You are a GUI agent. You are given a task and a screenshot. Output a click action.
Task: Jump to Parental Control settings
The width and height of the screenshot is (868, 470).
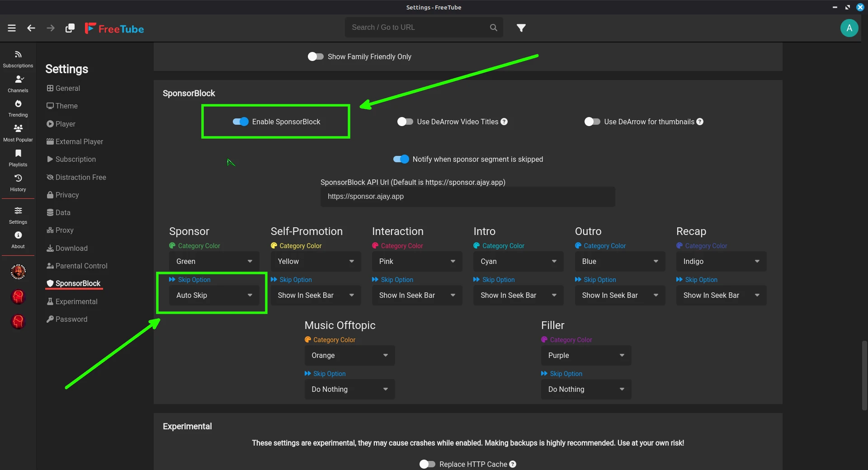pyautogui.click(x=77, y=266)
